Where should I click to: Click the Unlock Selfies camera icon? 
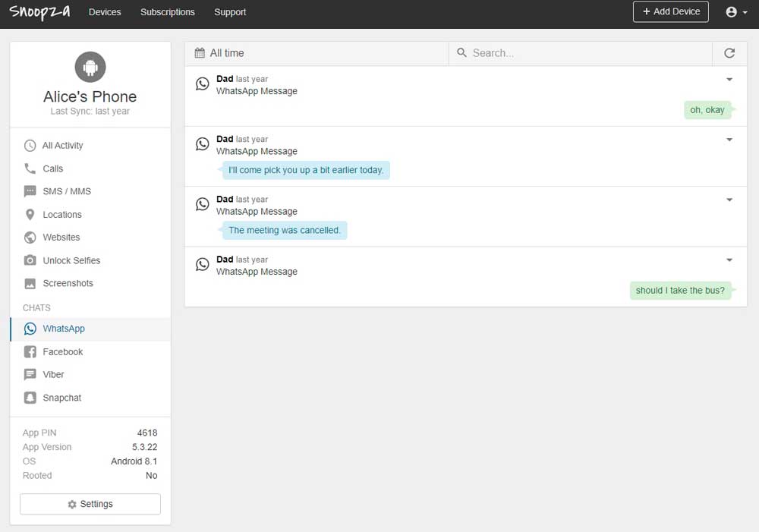pyautogui.click(x=30, y=260)
